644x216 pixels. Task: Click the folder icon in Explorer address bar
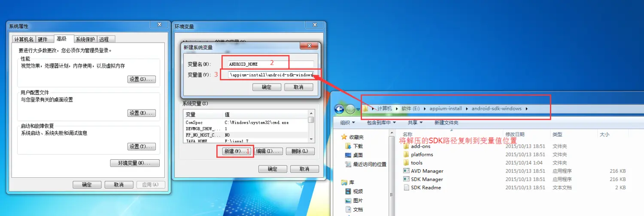366,109
